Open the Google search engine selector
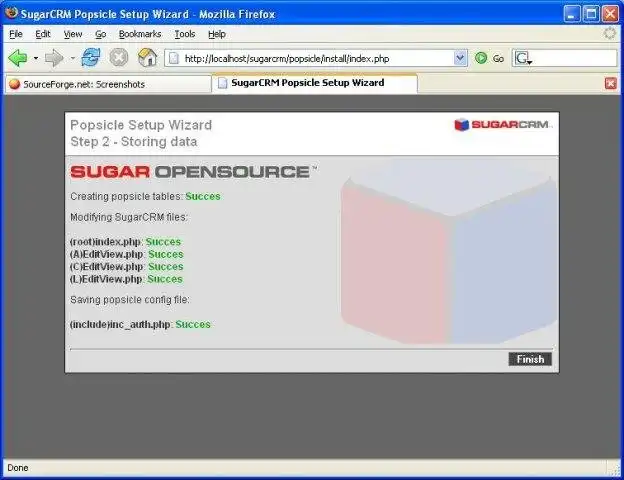Image resolution: width=624 pixels, height=480 pixels. point(523,59)
